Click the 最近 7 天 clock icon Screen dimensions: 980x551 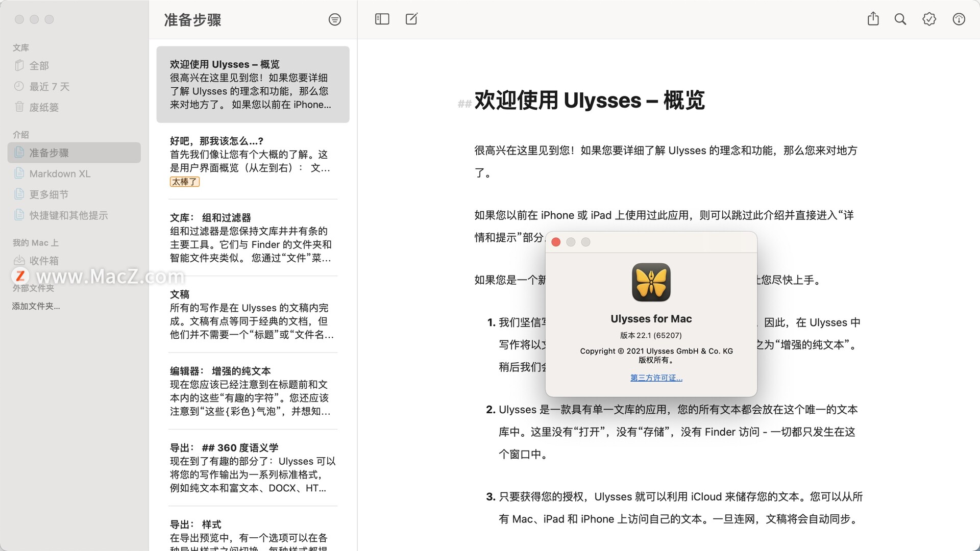pyautogui.click(x=19, y=86)
